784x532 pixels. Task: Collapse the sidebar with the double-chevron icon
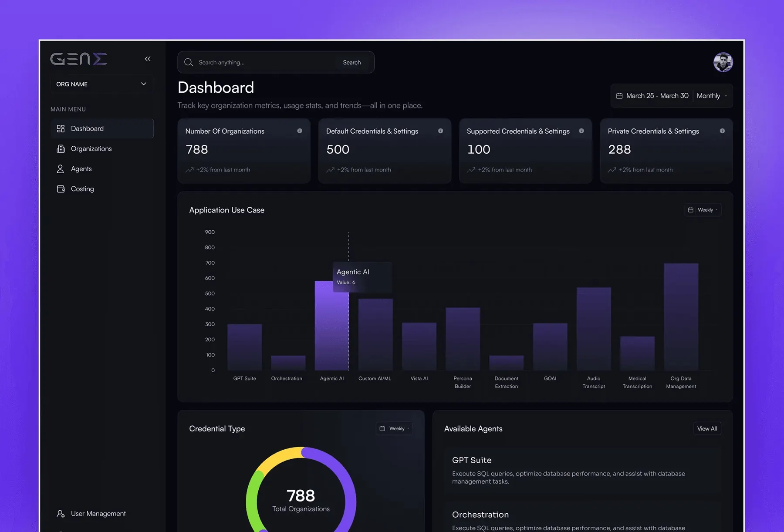[x=148, y=59]
